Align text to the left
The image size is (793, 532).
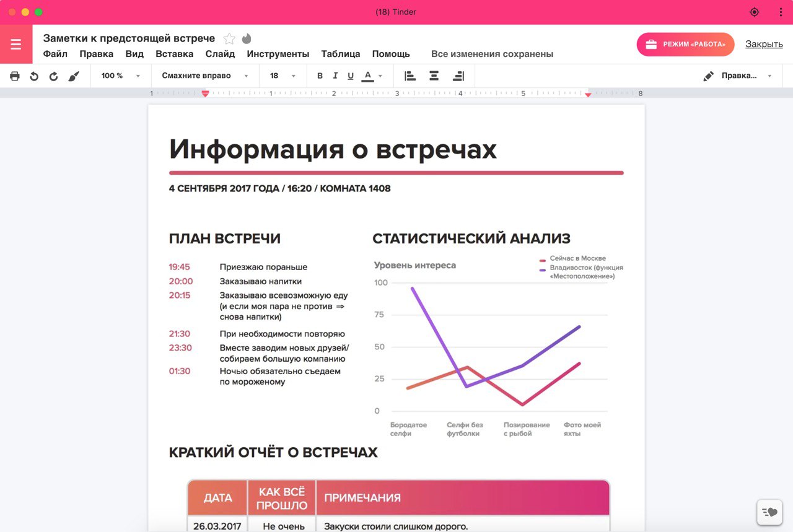click(x=410, y=76)
